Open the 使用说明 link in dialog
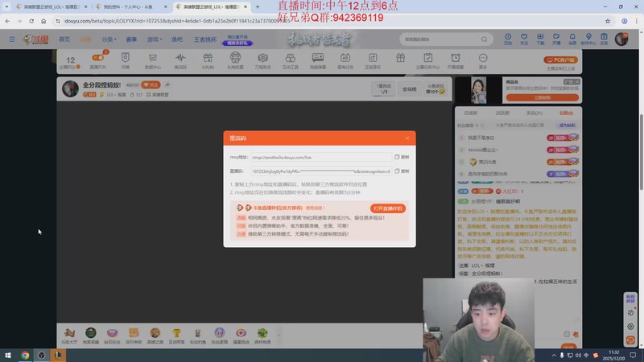This screenshot has height=362, width=644. click(315, 208)
